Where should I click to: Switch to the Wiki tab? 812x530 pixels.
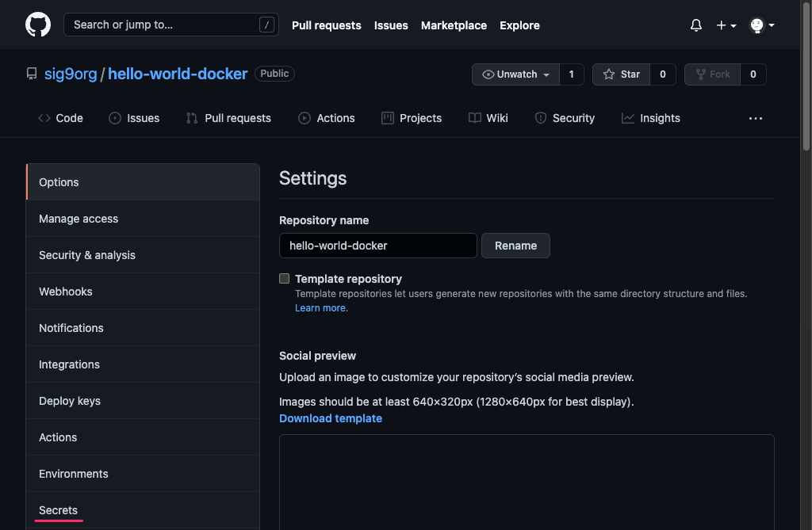[x=488, y=118]
